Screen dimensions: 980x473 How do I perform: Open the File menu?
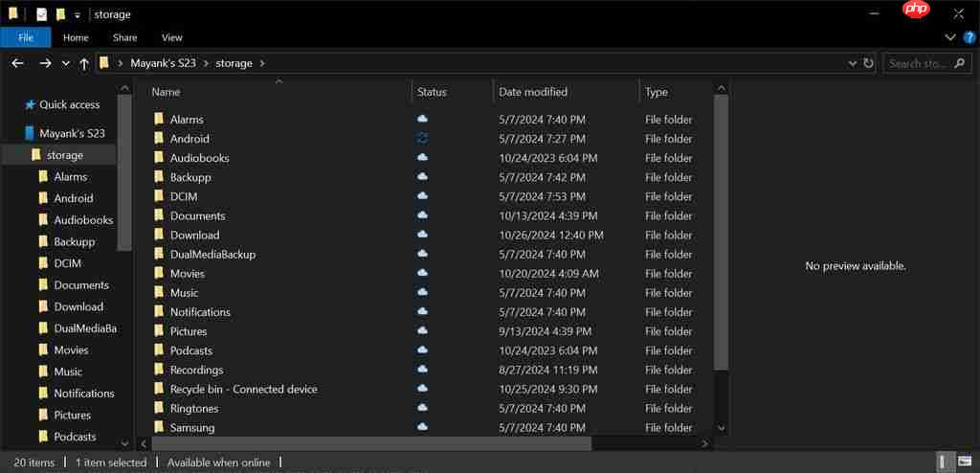tap(26, 37)
